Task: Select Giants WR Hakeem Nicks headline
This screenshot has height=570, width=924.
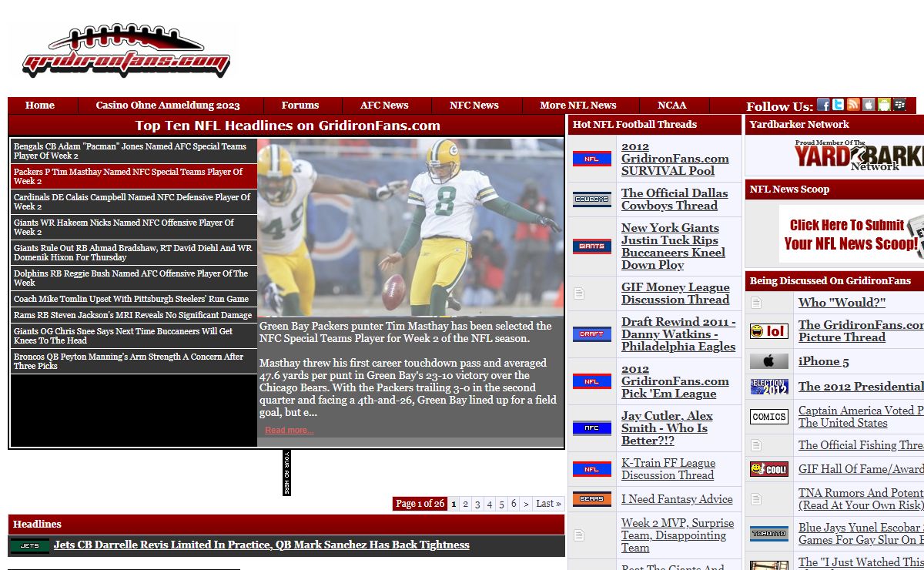Action: (x=134, y=227)
